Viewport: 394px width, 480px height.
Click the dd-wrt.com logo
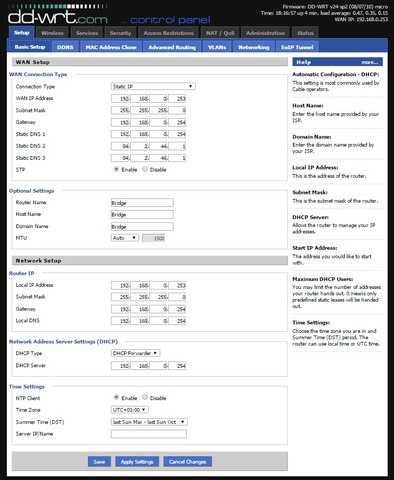(x=58, y=17)
